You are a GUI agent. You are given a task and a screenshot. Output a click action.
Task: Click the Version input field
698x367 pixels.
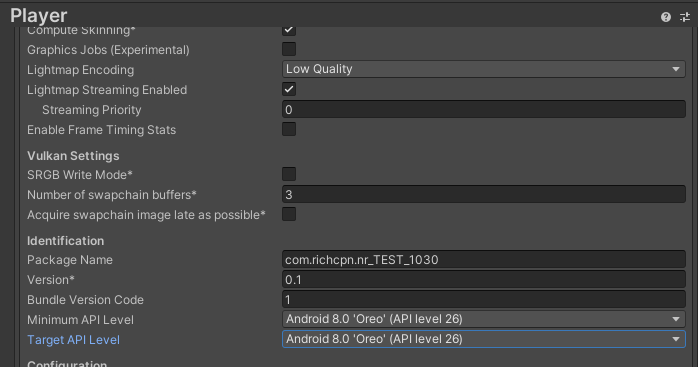click(x=484, y=280)
